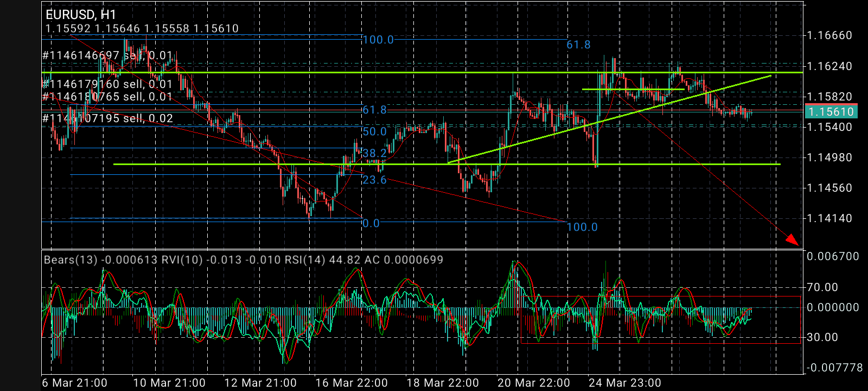Tap the 12 Mar 21:00 time label

coord(260,383)
